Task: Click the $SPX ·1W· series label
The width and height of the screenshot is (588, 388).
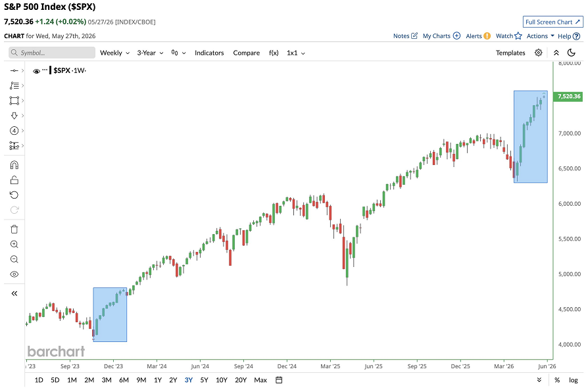Action: click(70, 70)
